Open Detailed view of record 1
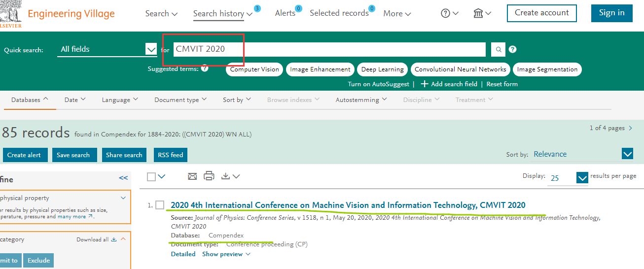This screenshot has width=644, height=269. (x=183, y=254)
